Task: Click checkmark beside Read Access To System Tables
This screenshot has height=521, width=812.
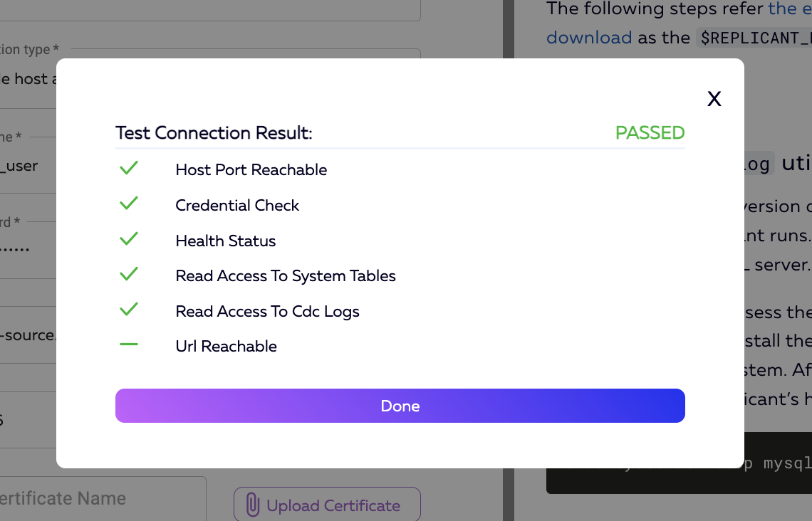Action: tap(129, 275)
